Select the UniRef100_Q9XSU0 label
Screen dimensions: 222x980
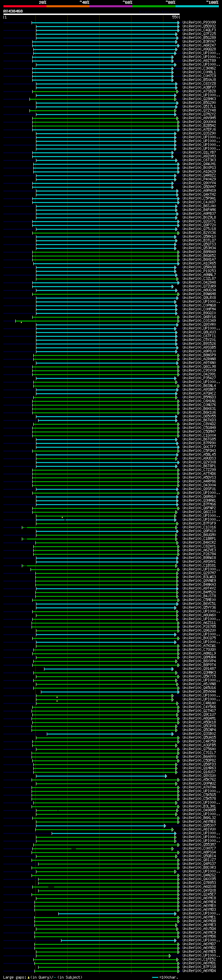pyautogui.click(x=199, y=776)
